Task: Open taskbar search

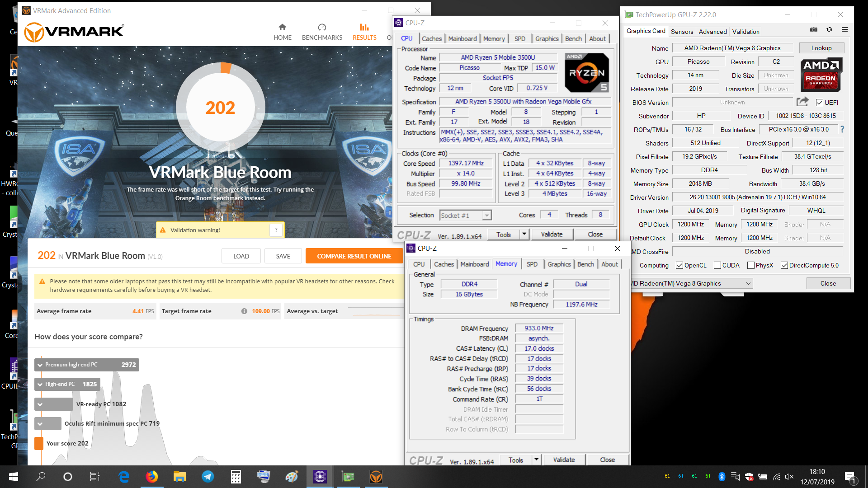Action: point(41,477)
